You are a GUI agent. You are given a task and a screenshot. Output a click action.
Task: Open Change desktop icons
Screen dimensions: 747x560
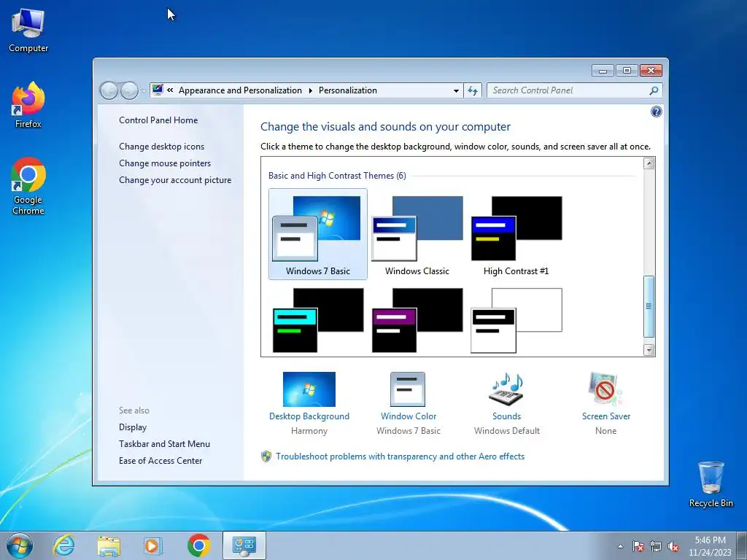tap(161, 146)
